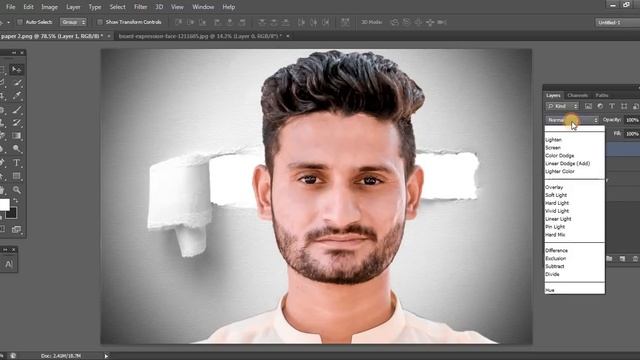
Task: Click align top edges icon
Action: [x=178, y=22]
